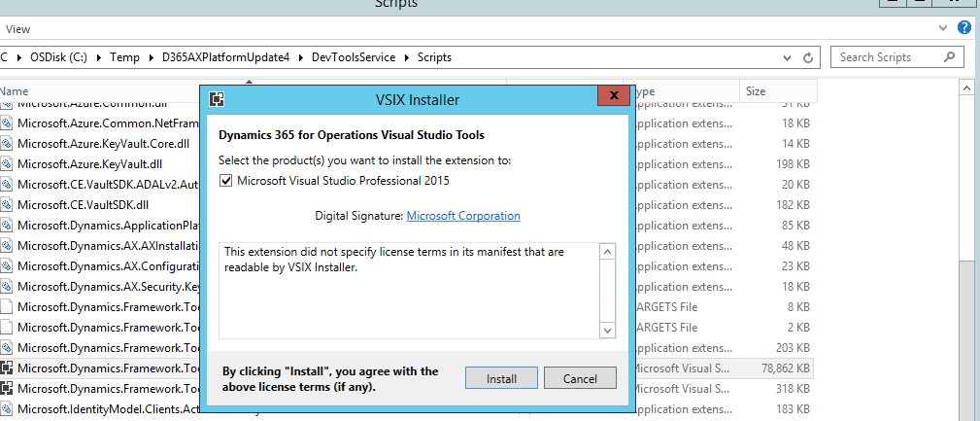Open address bar history dropdown
This screenshot has width=980, height=421.
(788, 57)
